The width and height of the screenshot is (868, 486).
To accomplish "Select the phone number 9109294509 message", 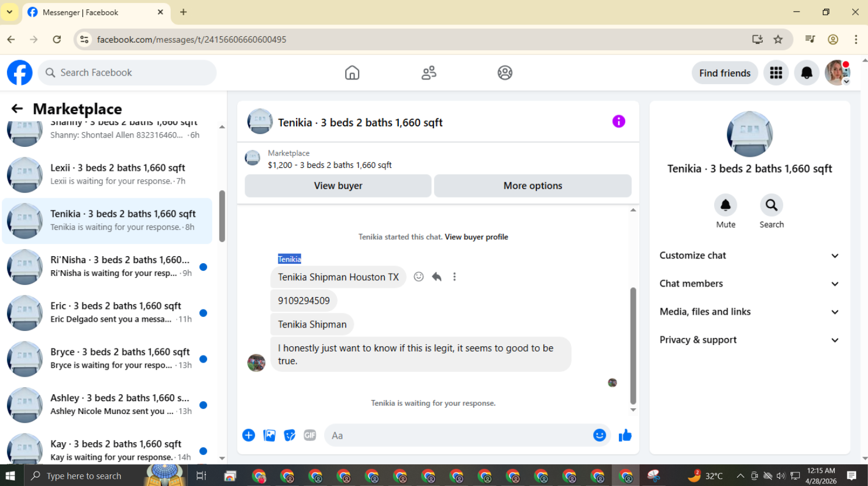I will coord(304,301).
